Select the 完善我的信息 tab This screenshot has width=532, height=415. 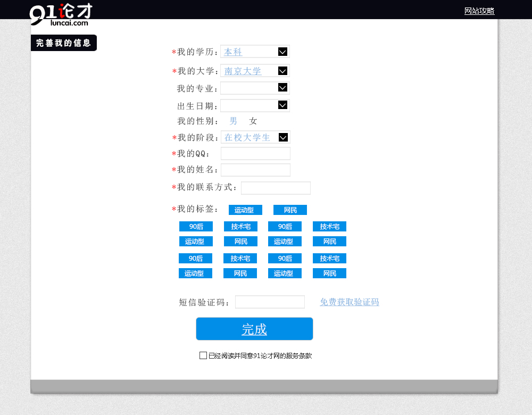(x=64, y=43)
